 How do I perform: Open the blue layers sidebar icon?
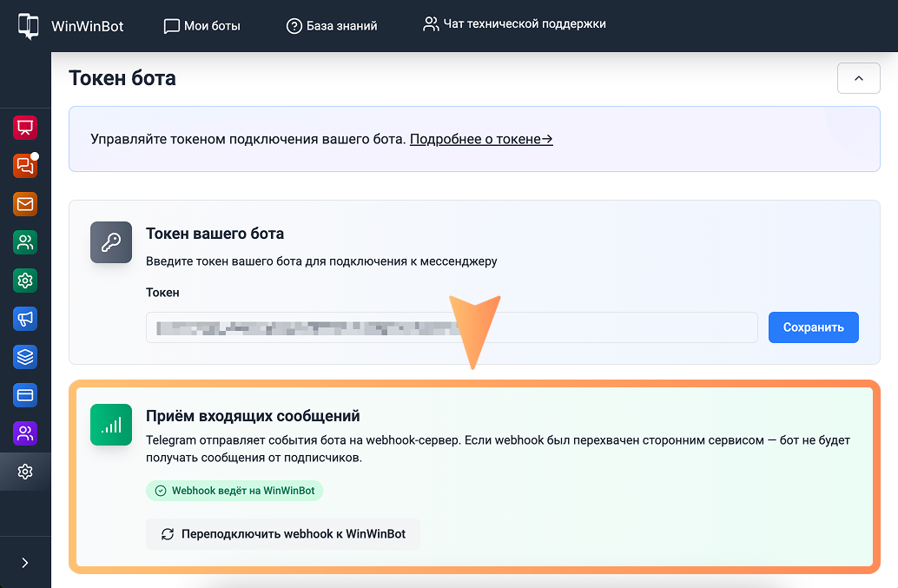[x=25, y=357]
